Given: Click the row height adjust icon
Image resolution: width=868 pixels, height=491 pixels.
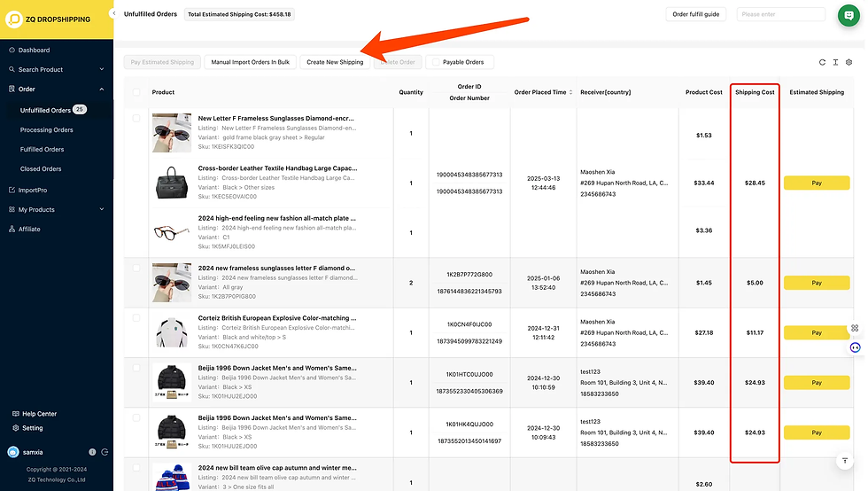Looking at the screenshot, I should [835, 62].
